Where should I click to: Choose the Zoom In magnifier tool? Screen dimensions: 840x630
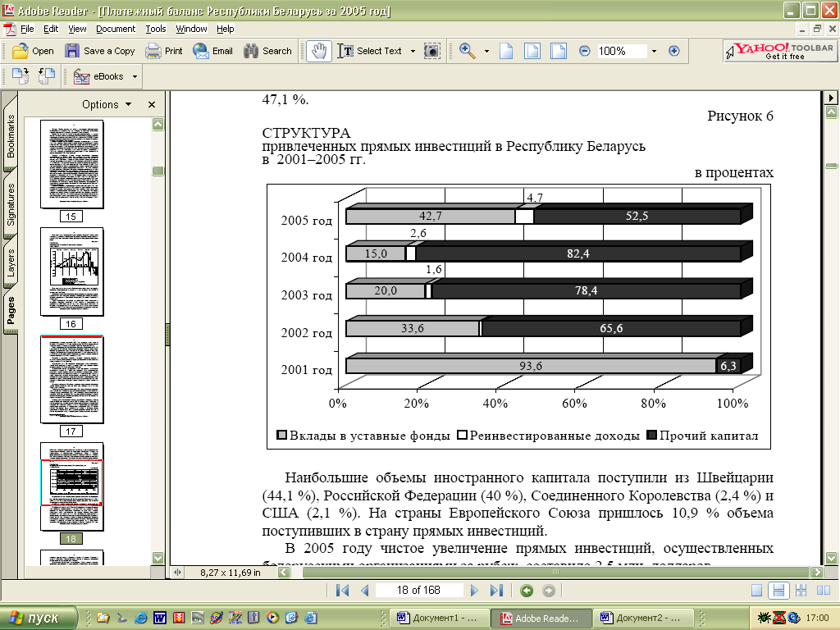click(x=467, y=51)
